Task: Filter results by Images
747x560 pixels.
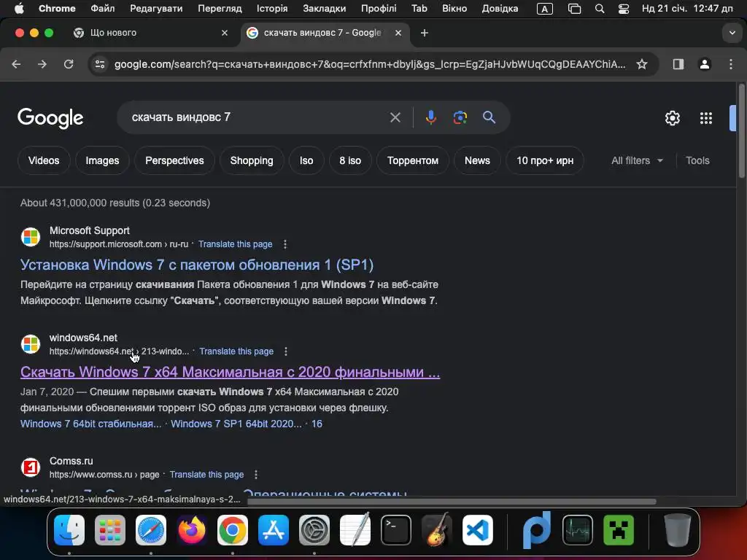Action: pyautogui.click(x=102, y=161)
